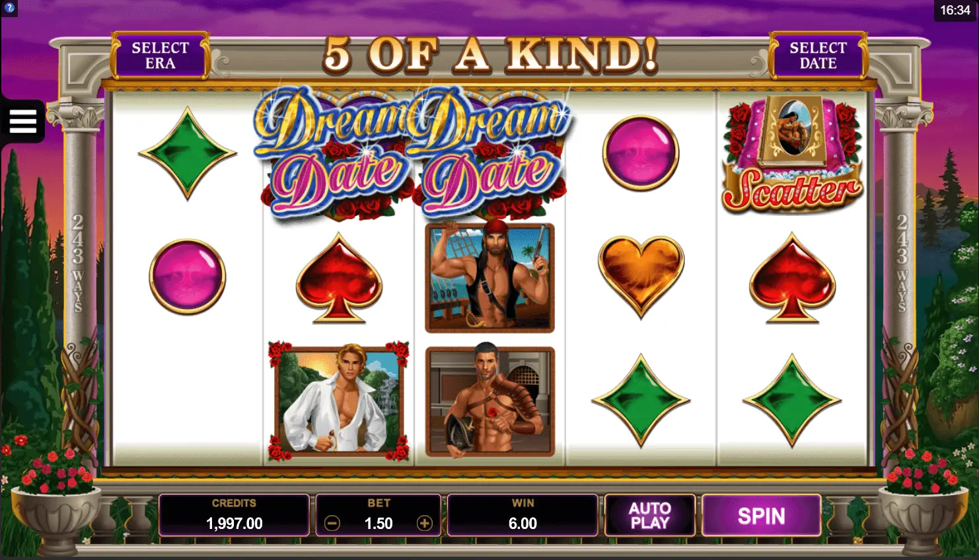Start the Auto Play feature
The height and width of the screenshot is (560, 979).
pyautogui.click(x=650, y=515)
